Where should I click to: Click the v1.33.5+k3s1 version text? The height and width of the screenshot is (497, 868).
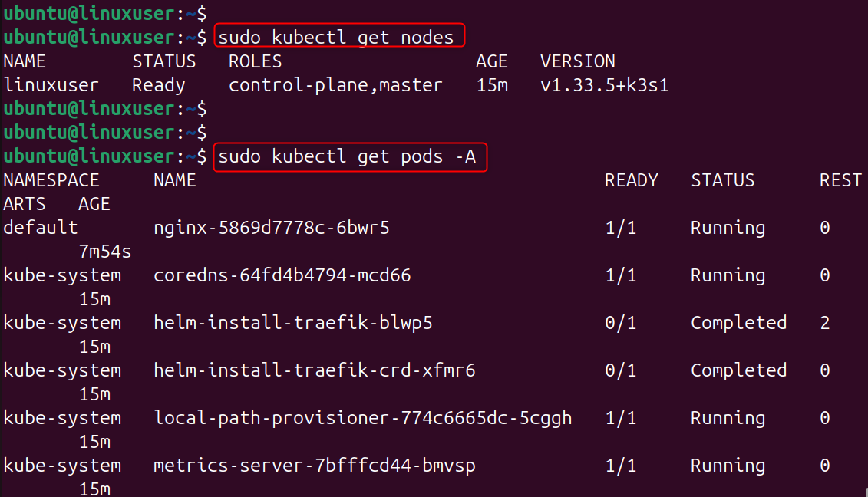604,85
